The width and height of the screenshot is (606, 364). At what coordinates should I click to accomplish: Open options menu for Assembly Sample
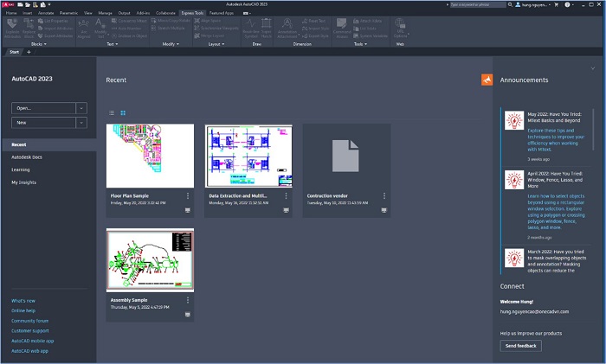[188, 300]
